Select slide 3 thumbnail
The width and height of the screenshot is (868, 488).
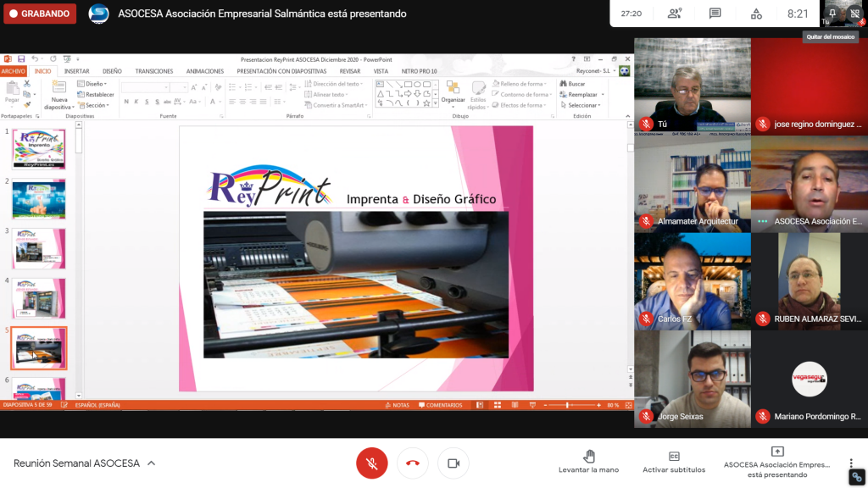39,249
